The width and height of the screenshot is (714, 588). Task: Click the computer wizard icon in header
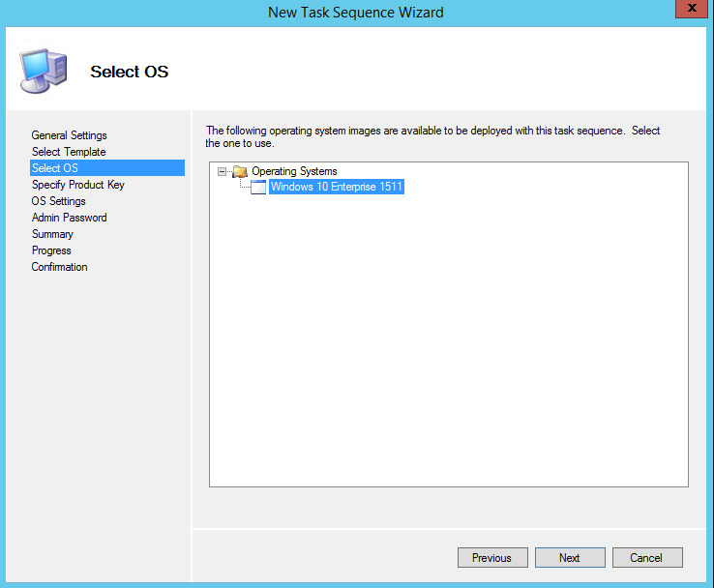coord(43,70)
